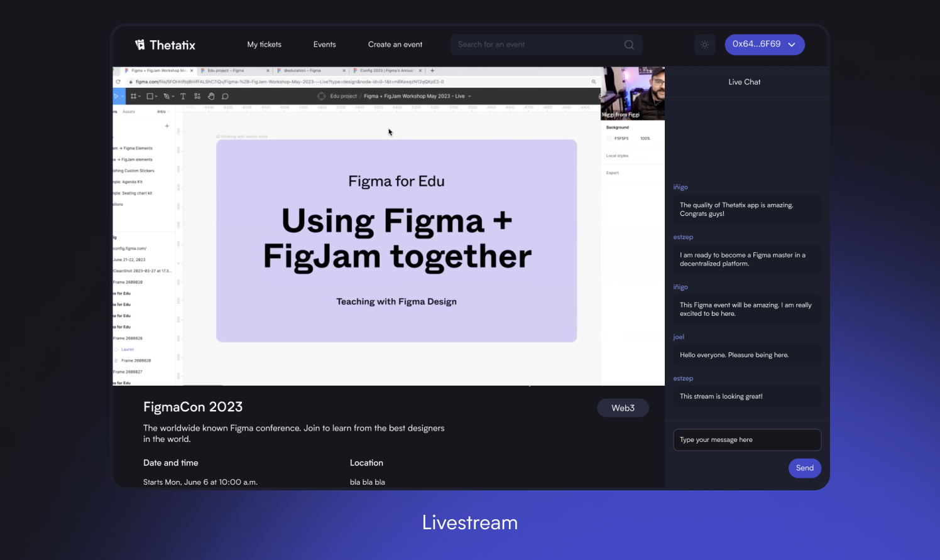Expand the Pen tool dropdown arrow

tap(173, 97)
